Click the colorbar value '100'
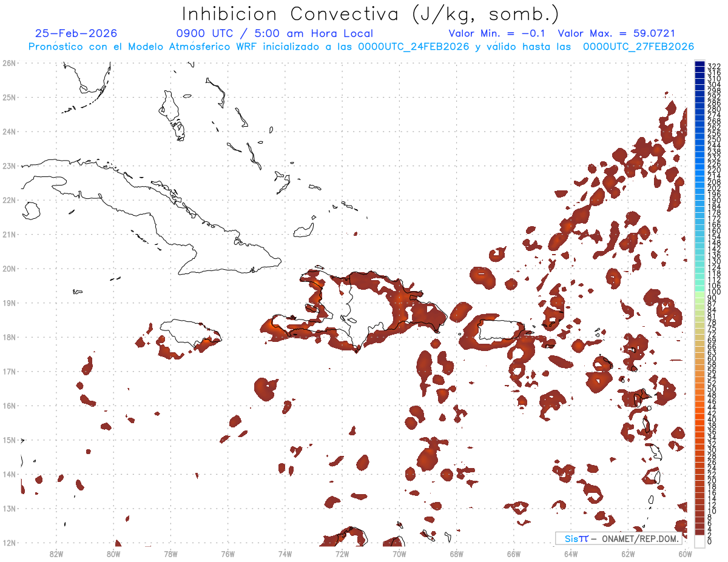The width and height of the screenshot is (728, 562). pos(714,292)
